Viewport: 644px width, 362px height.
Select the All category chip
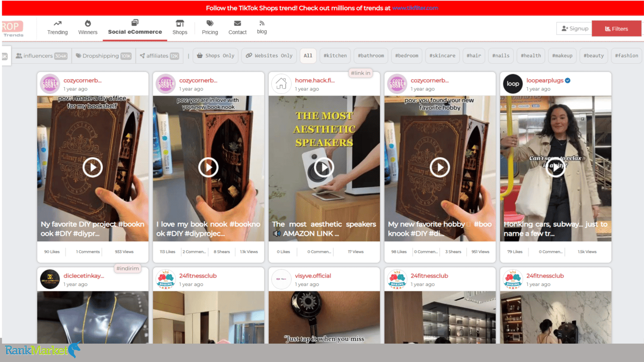[308, 56]
